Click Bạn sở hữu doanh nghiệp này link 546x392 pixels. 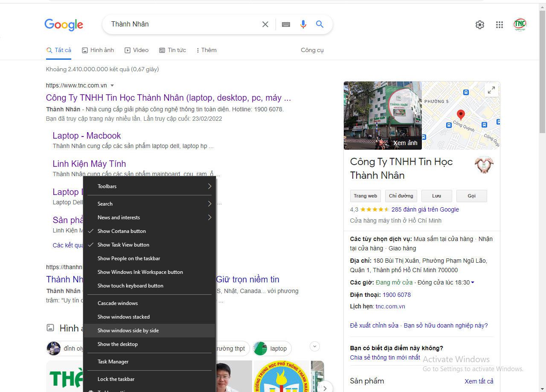(446, 325)
